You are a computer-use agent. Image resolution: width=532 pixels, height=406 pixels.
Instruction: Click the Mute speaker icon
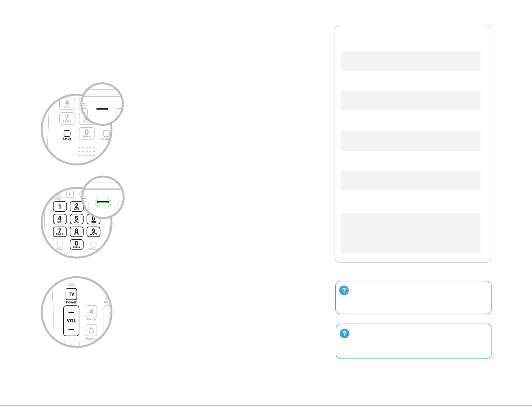click(x=92, y=311)
